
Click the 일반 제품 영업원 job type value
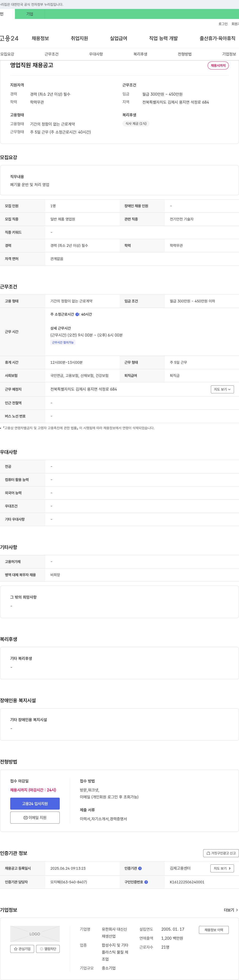pos(63,219)
